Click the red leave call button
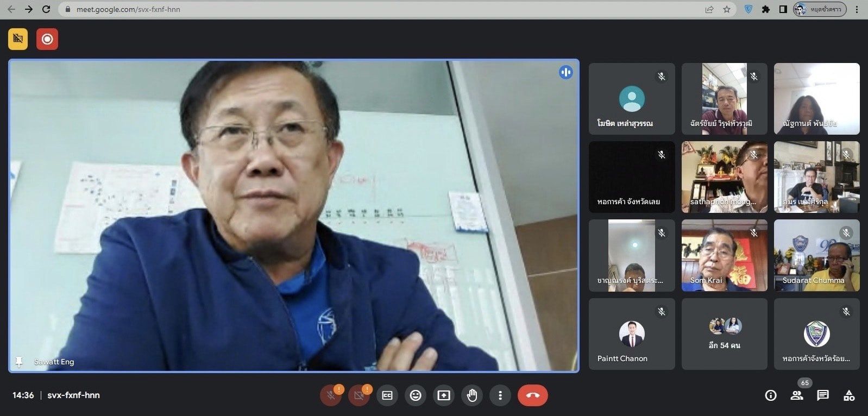This screenshot has width=868, height=416. tap(532, 395)
